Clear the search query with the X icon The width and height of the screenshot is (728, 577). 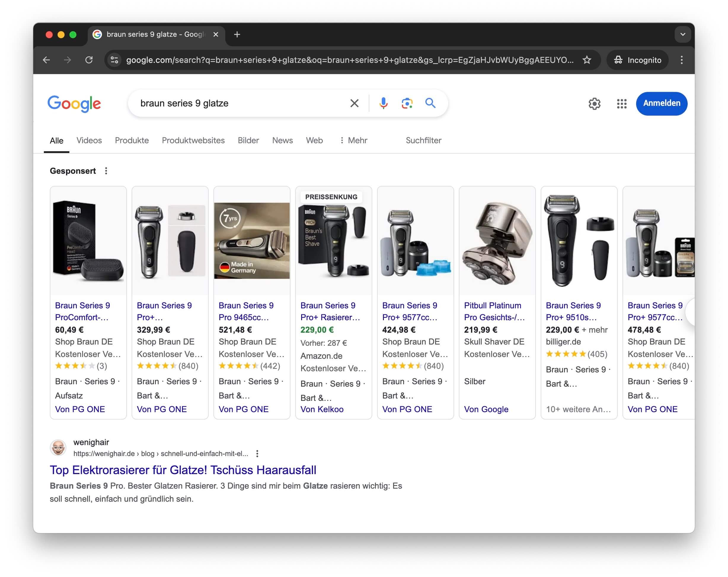354,103
